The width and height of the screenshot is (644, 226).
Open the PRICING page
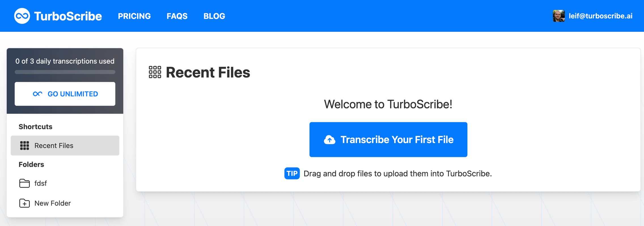click(x=134, y=16)
